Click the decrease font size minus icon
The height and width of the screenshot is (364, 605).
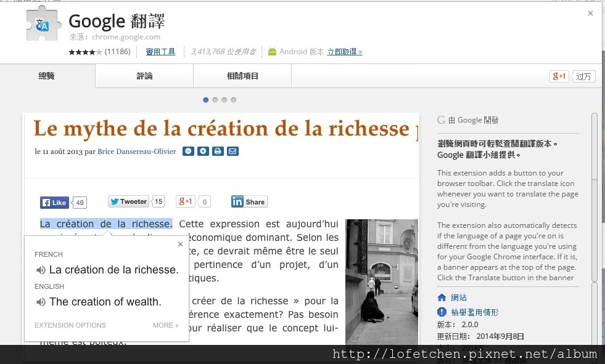[x=188, y=151]
